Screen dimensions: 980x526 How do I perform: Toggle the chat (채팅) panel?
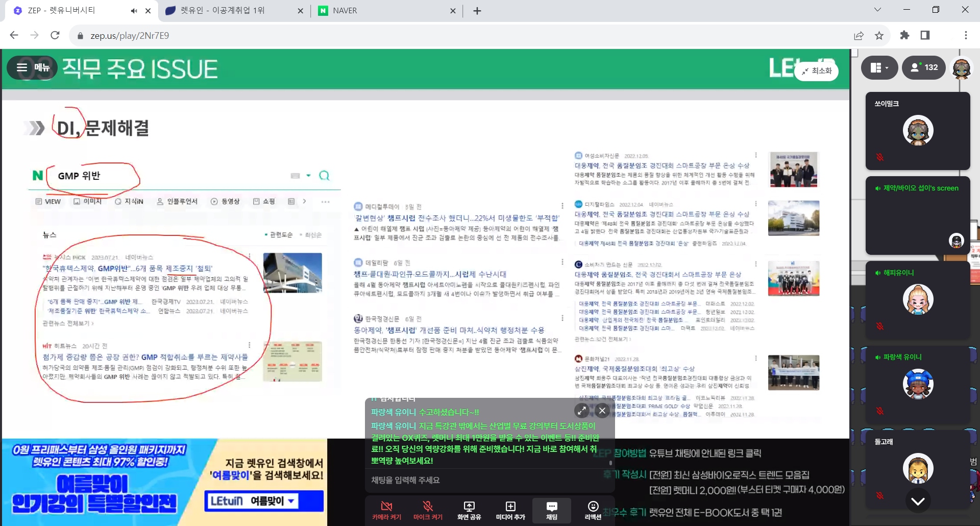coord(551,510)
